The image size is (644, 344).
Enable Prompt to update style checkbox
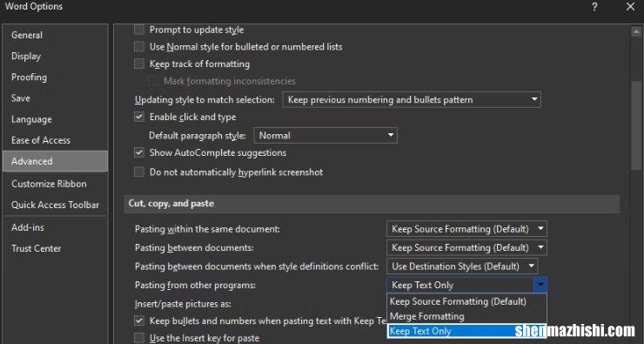[139, 30]
